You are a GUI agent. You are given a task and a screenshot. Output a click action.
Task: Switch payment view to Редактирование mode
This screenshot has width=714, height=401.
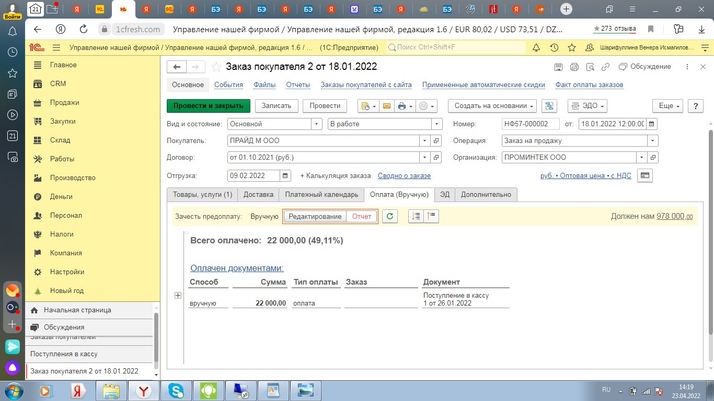click(x=315, y=216)
